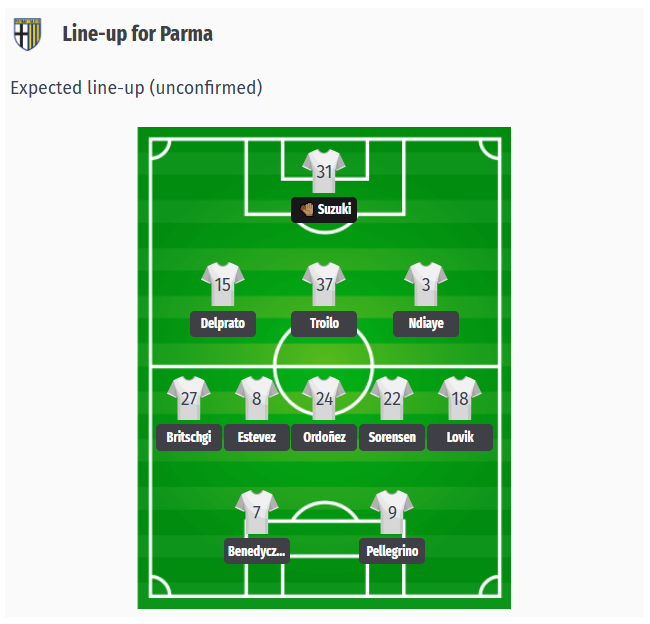Click the Delprato name label
The width and height of the screenshot is (650, 624).
(x=223, y=324)
